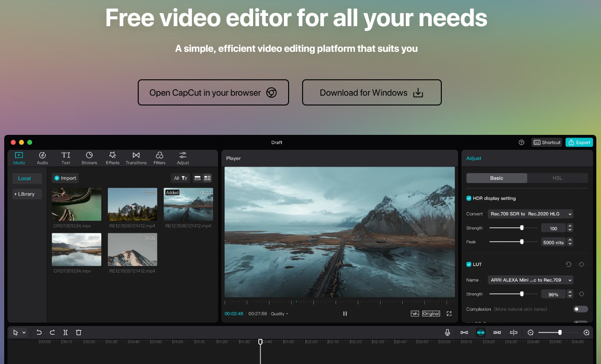Click Download for Windows button
This screenshot has height=364, width=601.
pyautogui.click(x=372, y=92)
